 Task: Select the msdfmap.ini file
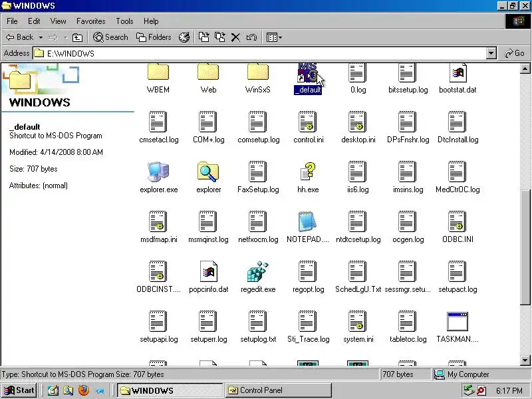click(x=158, y=221)
